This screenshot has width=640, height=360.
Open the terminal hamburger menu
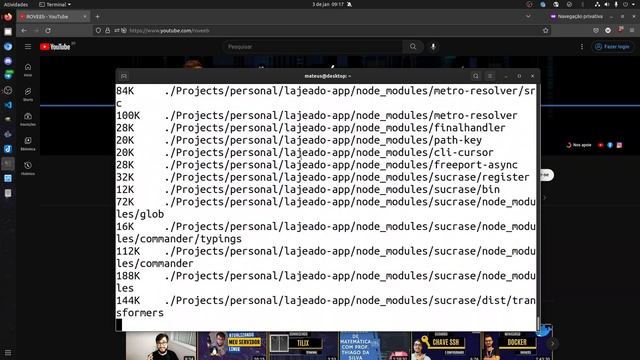[490, 76]
